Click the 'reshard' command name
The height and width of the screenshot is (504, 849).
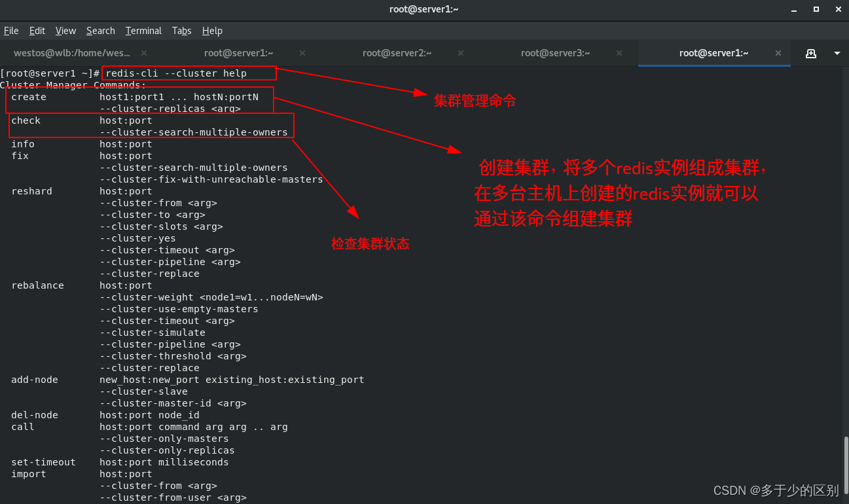coord(32,191)
